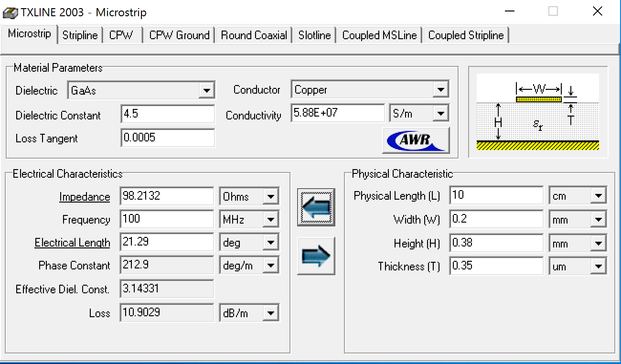Viewport: 621px width, 364px height.
Task: Click the Dielectric Constant field showing 4.5
Action: click(x=168, y=115)
